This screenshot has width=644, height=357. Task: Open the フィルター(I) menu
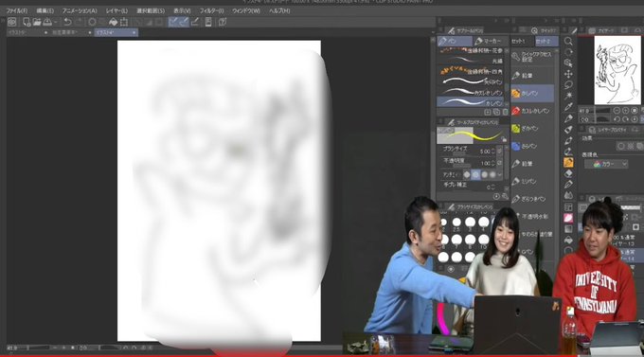tap(212, 10)
